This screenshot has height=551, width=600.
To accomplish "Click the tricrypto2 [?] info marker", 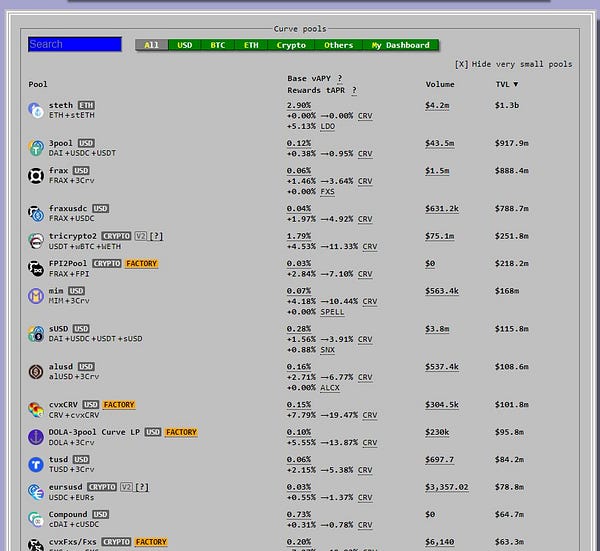I will (156, 236).
